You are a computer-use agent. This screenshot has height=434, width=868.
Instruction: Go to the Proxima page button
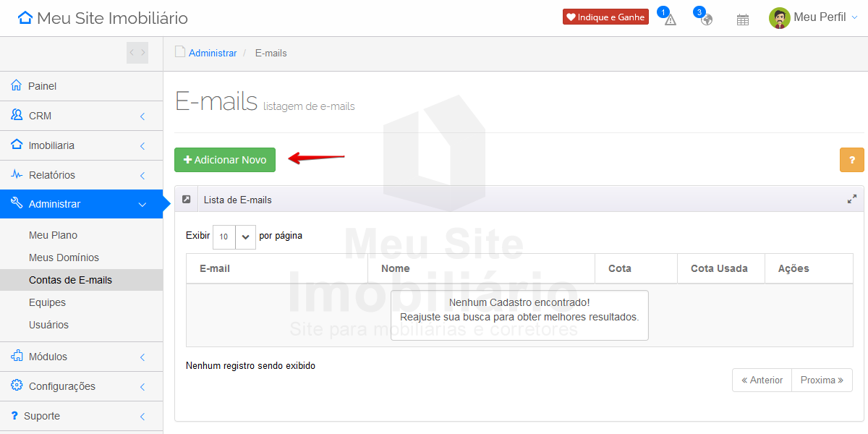click(x=822, y=380)
